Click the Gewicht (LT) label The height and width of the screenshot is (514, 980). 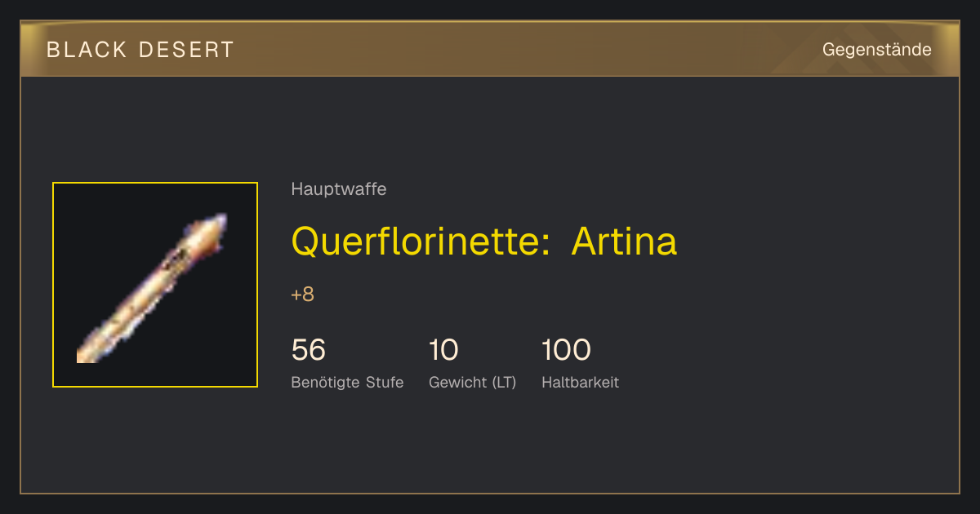[473, 382]
